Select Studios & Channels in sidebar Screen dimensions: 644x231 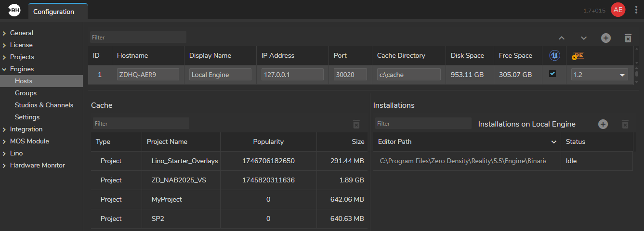pyautogui.click(x=44, y=105)
